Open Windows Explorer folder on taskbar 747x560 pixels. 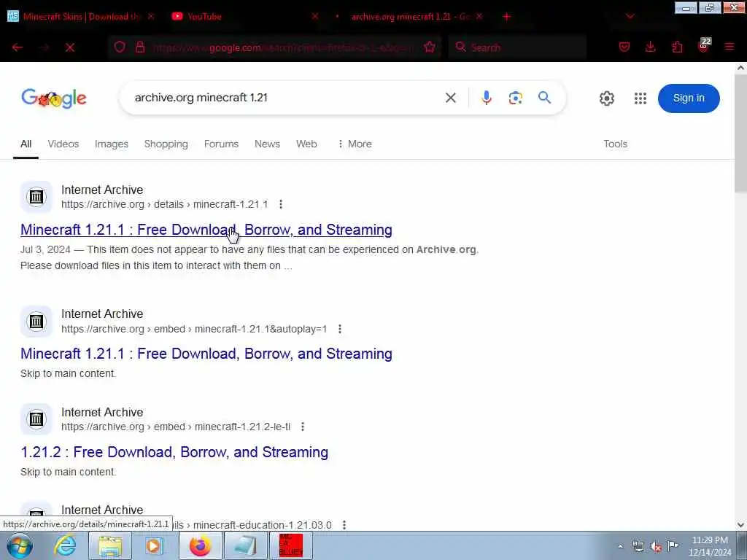pyautogui.click(x=110, y=545)
